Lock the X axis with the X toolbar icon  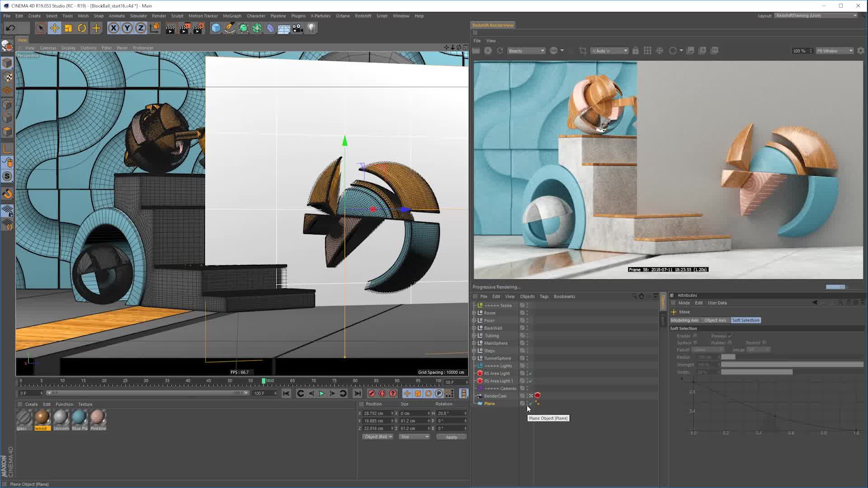click(113, 28)
